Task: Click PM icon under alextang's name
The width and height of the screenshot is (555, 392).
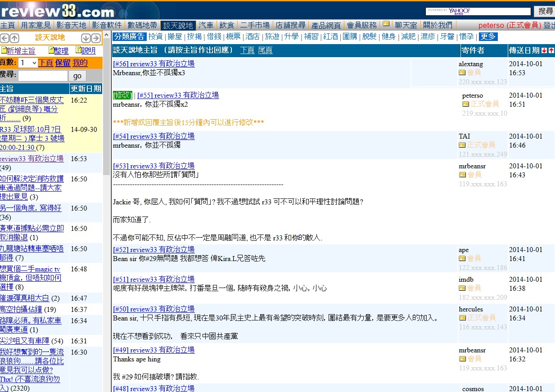Action: [x=462, y=72]
